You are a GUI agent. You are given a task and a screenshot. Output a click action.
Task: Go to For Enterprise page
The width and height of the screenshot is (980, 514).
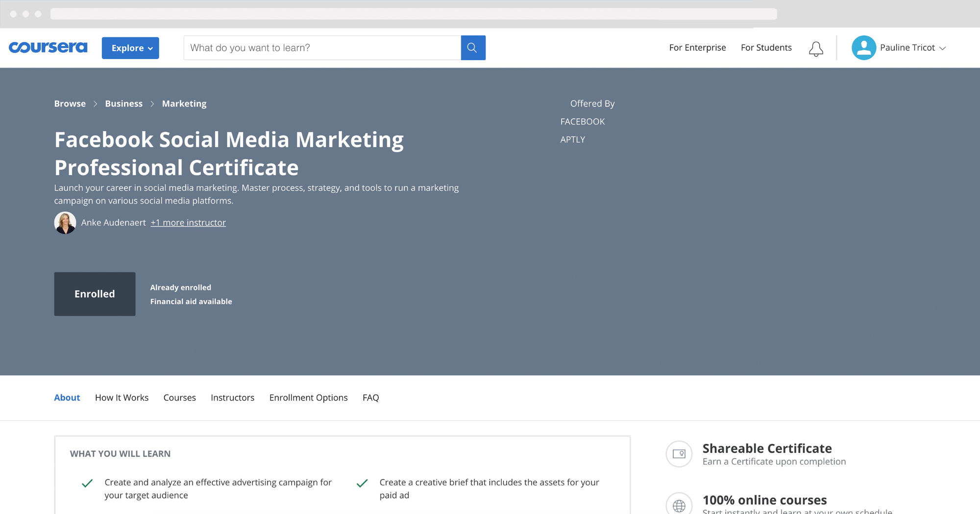pyautogui.click(x=697, y=48)
